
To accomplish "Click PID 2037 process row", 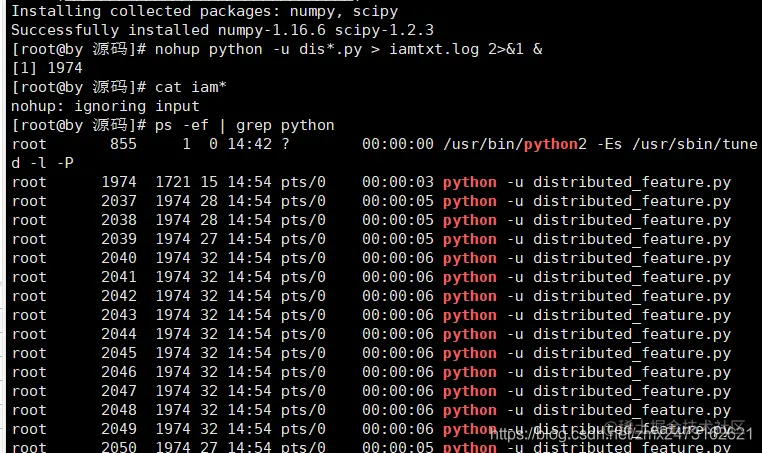I will pyautogui.click(x=371, y=201).
